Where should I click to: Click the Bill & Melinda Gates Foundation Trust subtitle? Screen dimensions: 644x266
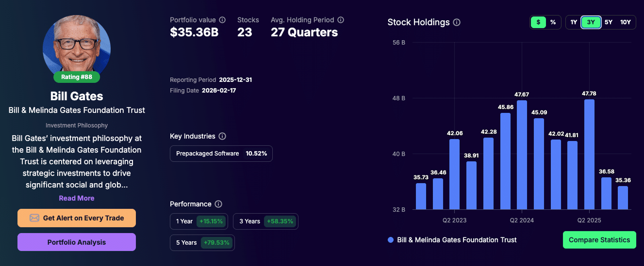[77, 110]
